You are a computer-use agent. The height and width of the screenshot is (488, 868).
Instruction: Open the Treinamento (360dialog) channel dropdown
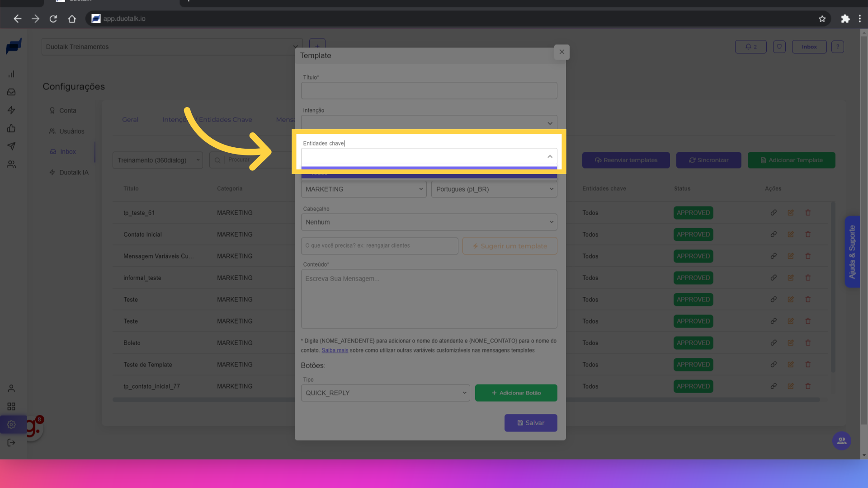158,160
